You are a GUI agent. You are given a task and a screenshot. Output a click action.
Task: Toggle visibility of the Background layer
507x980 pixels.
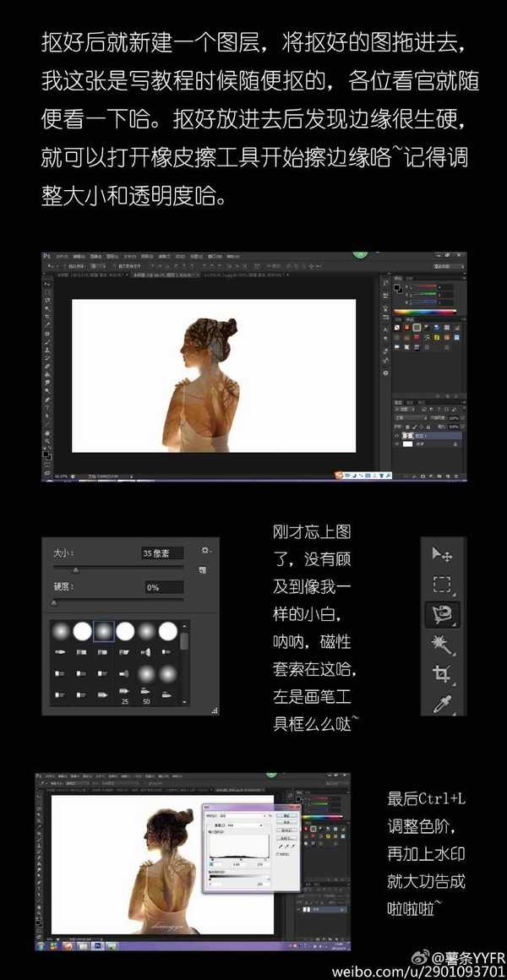pyautogui.click(x=396, y=443)
